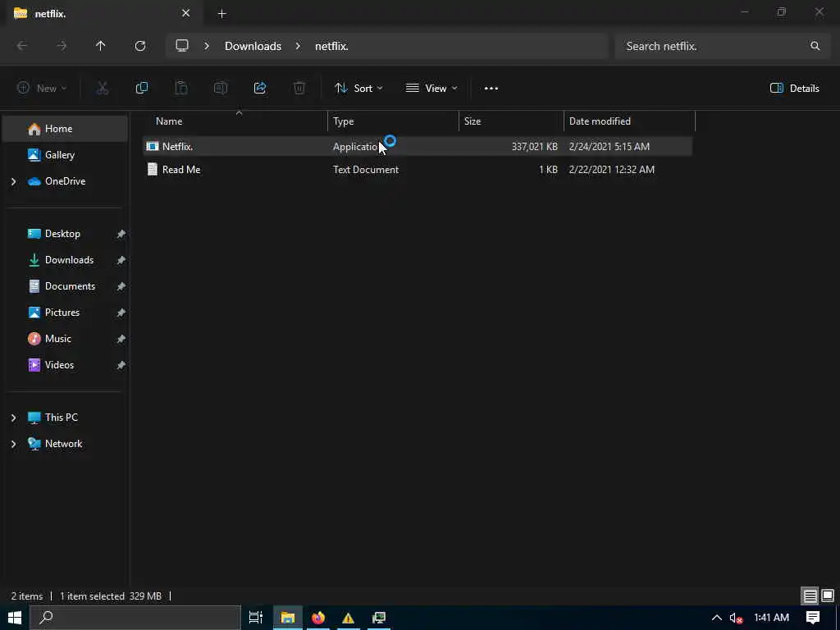Select the Read Me text document

pyautogui.click(x=418, y=170)
